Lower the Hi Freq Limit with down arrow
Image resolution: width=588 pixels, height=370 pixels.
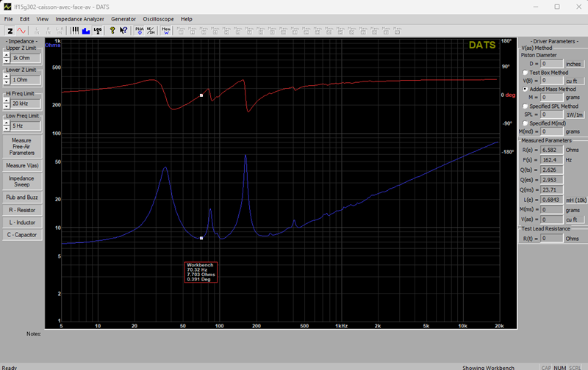7,106
